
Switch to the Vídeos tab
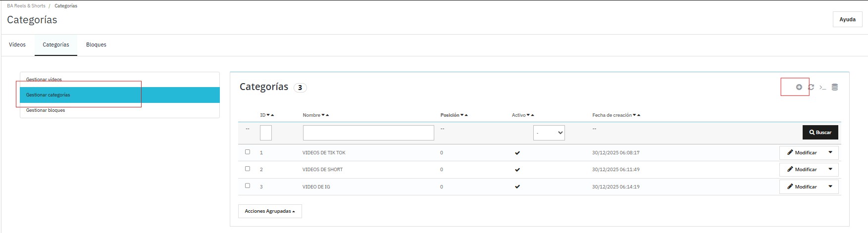click(17, 45)
